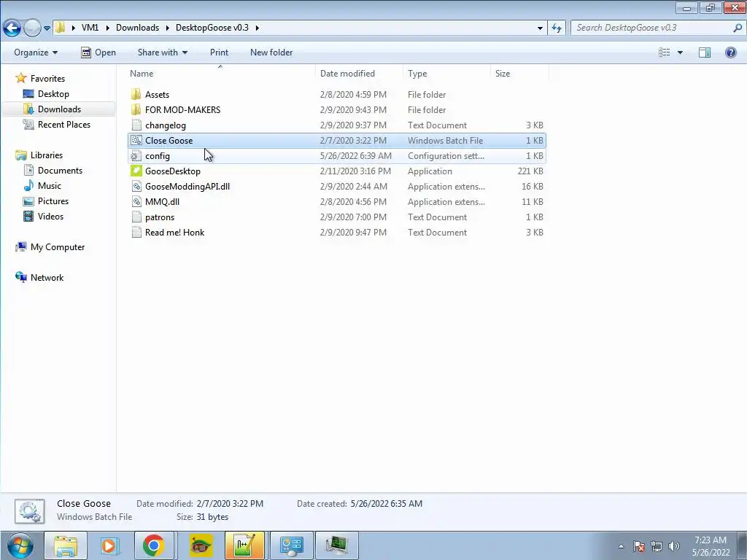Expand arrow between VM1 and Downloads

pos(107,28)
